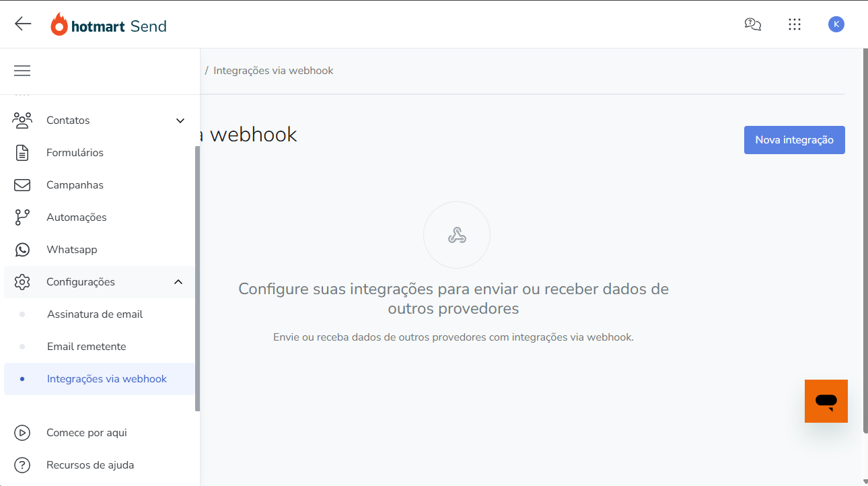The width and height of the screenshot is (868, 486).
Task: Open help chat bubble icon in header
Action: point(753,24)
